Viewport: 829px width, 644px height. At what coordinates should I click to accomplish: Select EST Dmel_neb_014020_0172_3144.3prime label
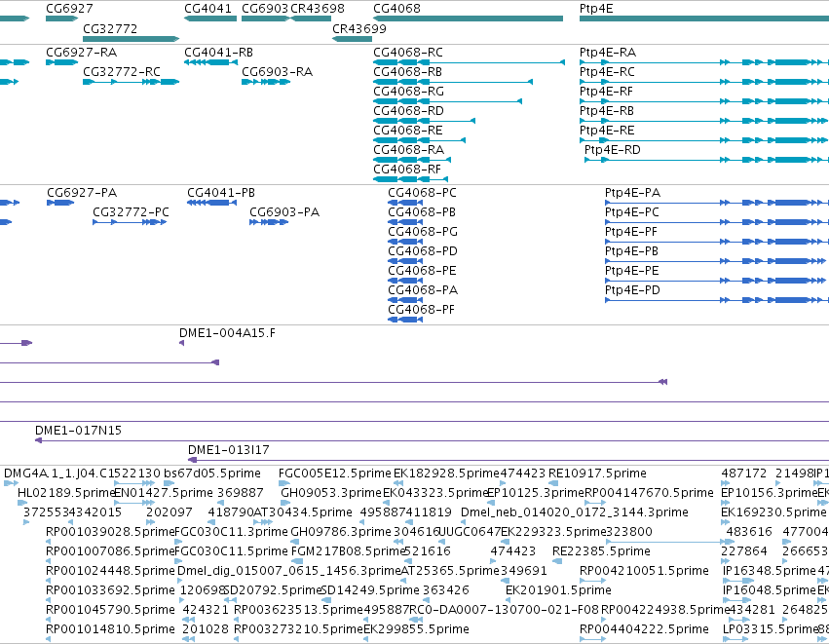coord(575,512)
